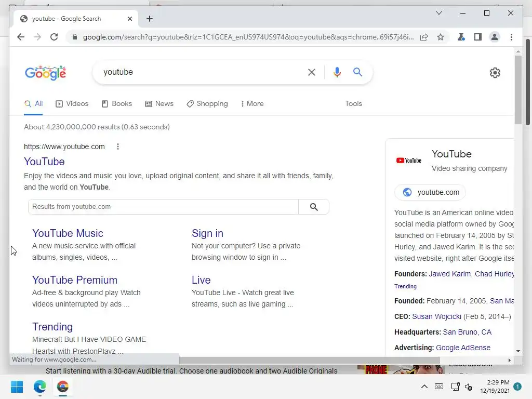Open a new tab with plus button
The width and height of the screenshot is (532, 399).
149,19
